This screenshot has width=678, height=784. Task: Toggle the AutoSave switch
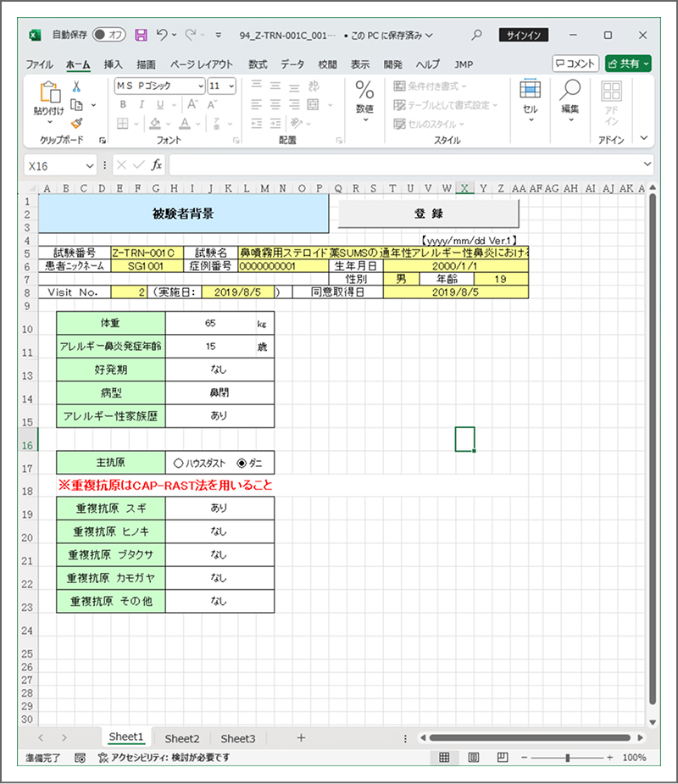pos(108,35)
